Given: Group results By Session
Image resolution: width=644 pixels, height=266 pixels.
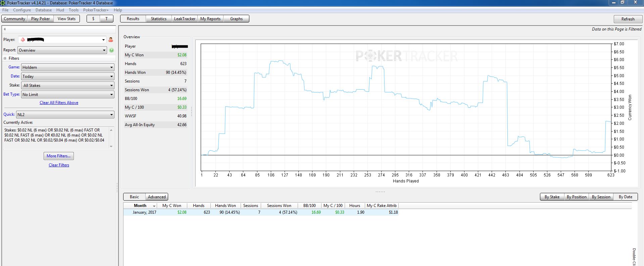Looking at the screenshot, I should tap(601, 197).
